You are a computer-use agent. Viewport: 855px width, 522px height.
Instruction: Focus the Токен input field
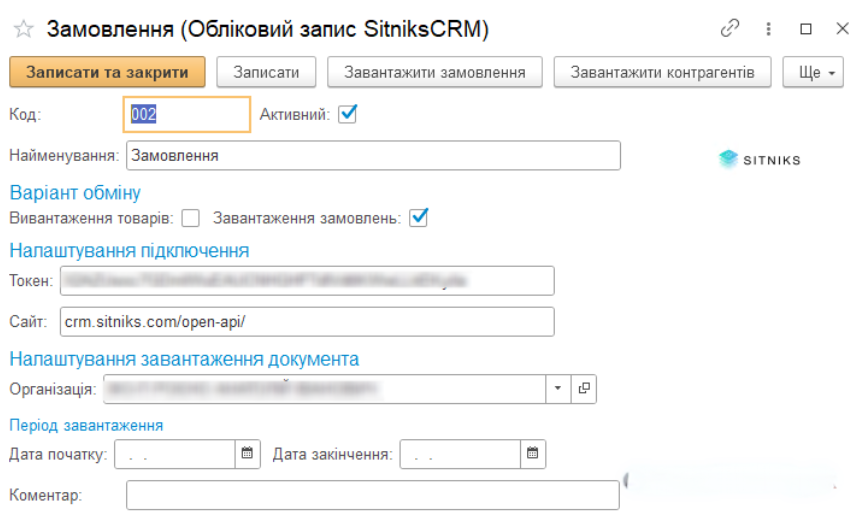coord(307,280)
